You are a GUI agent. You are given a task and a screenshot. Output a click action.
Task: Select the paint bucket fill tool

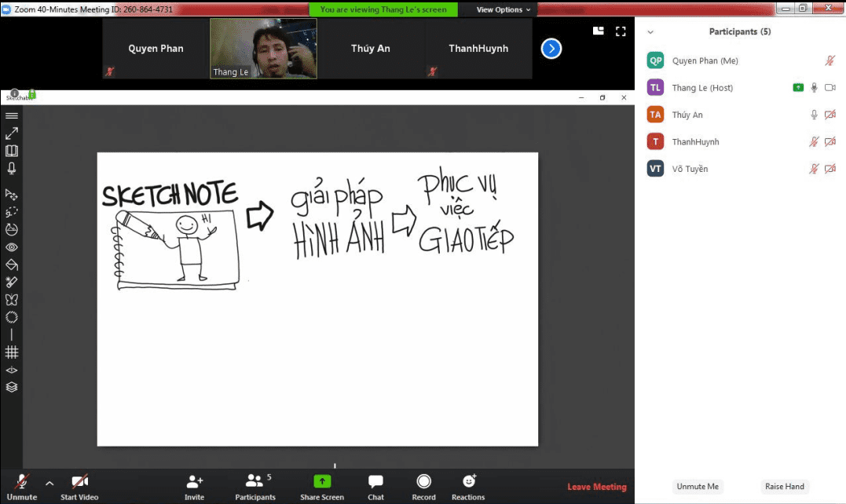tap(12, 265)
